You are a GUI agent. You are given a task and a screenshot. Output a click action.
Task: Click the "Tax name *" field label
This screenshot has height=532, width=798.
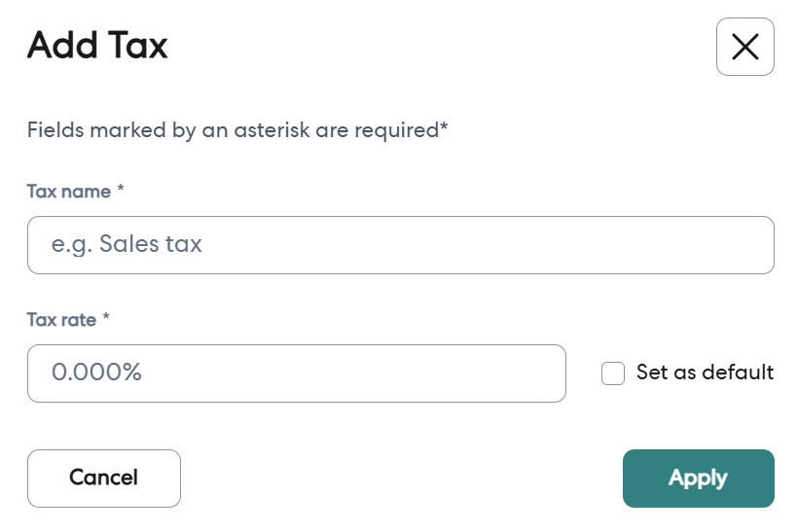coord(75,192)
